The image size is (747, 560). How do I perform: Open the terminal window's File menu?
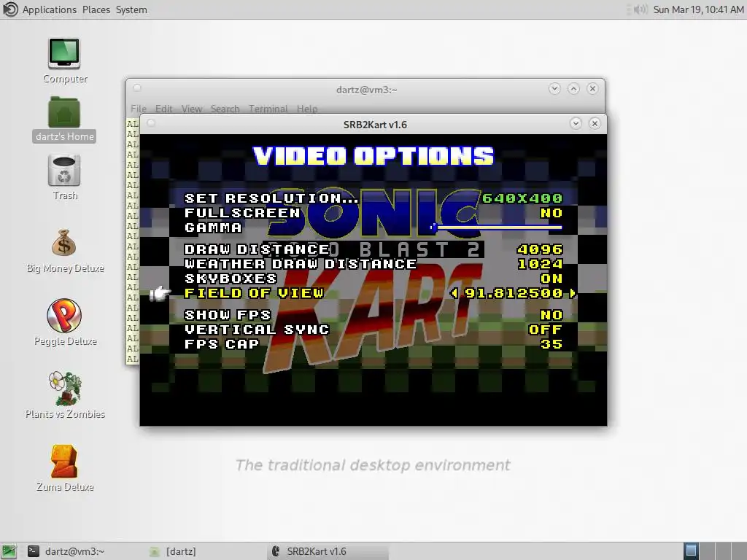138,109
